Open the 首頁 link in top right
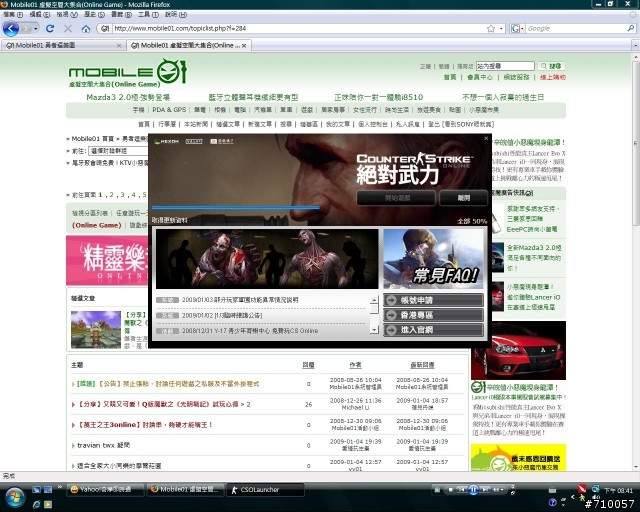 click(450, 77)
